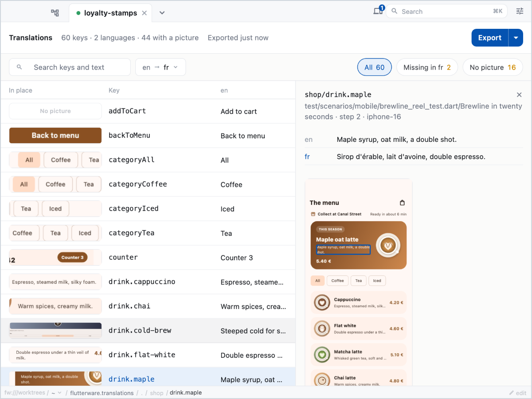Viewport: 532px width, 399px height.
Task: Click flutterware.translations in the breadcrumb
Action: 102,393
